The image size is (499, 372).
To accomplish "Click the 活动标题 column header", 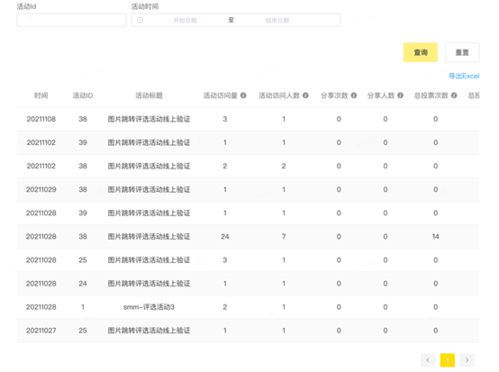I will pos(149,96).
